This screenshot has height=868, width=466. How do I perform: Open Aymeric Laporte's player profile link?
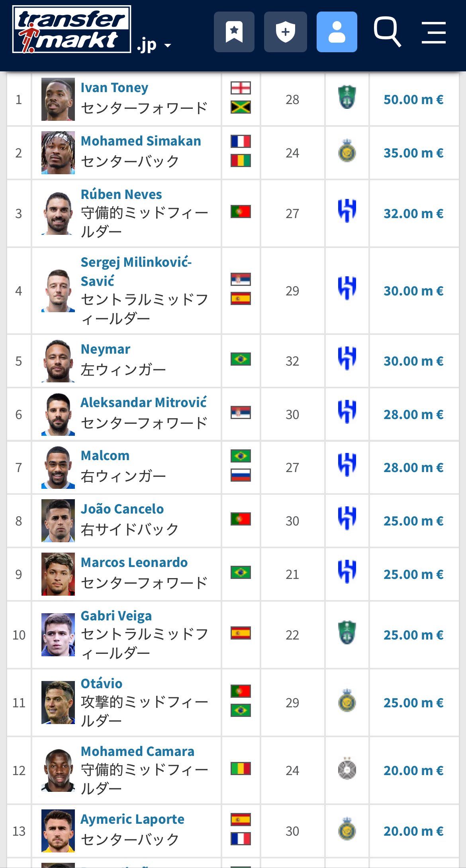pyautogui.click(x=133, y=819)
